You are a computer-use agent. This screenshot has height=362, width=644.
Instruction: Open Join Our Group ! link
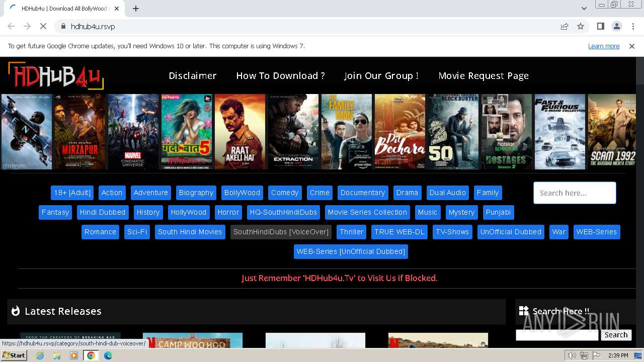tap(381, 75)
